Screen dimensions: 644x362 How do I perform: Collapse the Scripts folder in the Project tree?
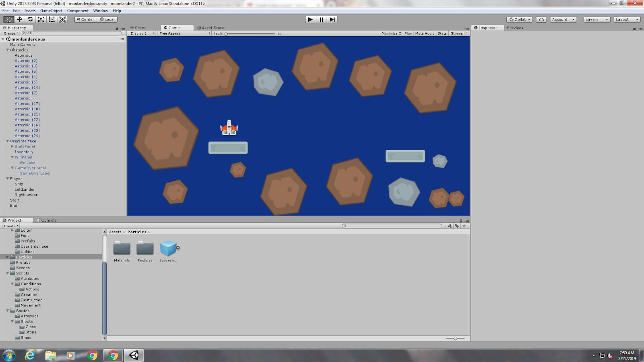click(x=7, y=273)
